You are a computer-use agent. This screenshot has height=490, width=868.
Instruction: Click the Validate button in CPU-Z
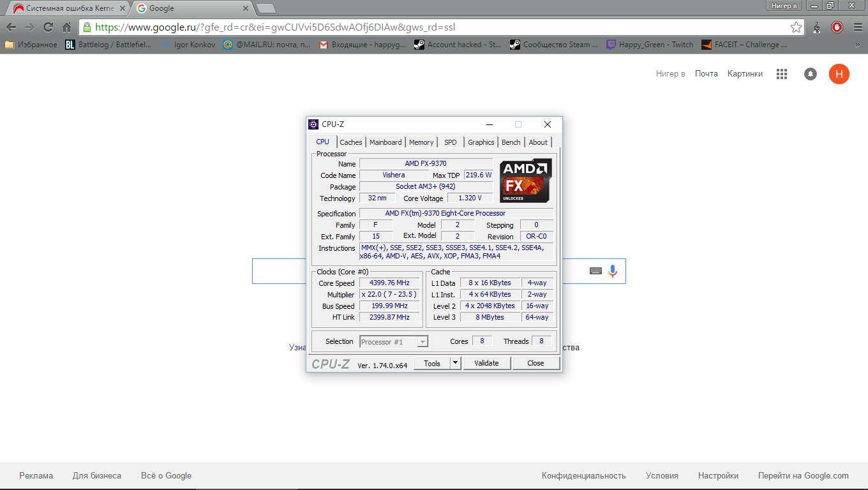pos(486,363)
